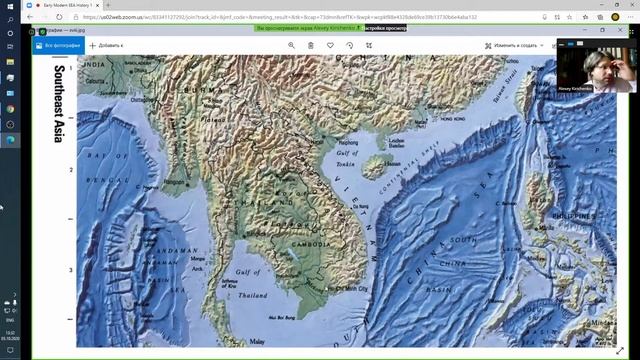640x360 pixels.
Task: Open the Windows Start menu
Action: [10, 7]
